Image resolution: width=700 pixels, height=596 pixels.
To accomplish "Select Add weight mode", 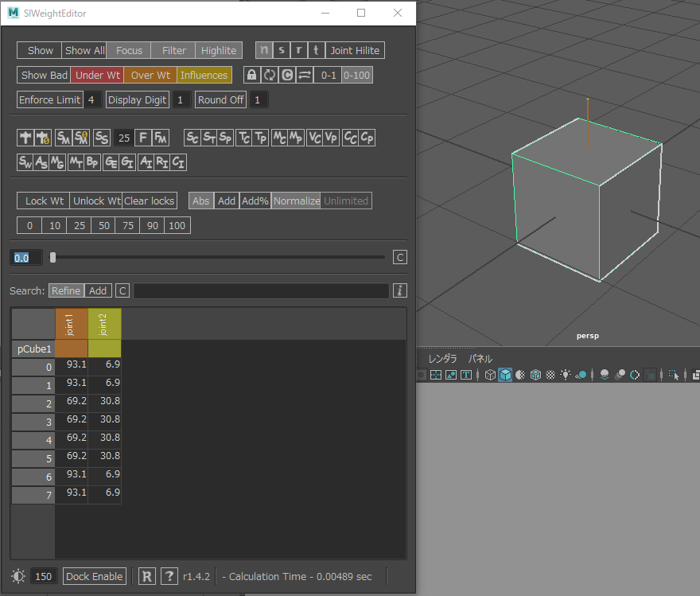I will tap(227, 201).
